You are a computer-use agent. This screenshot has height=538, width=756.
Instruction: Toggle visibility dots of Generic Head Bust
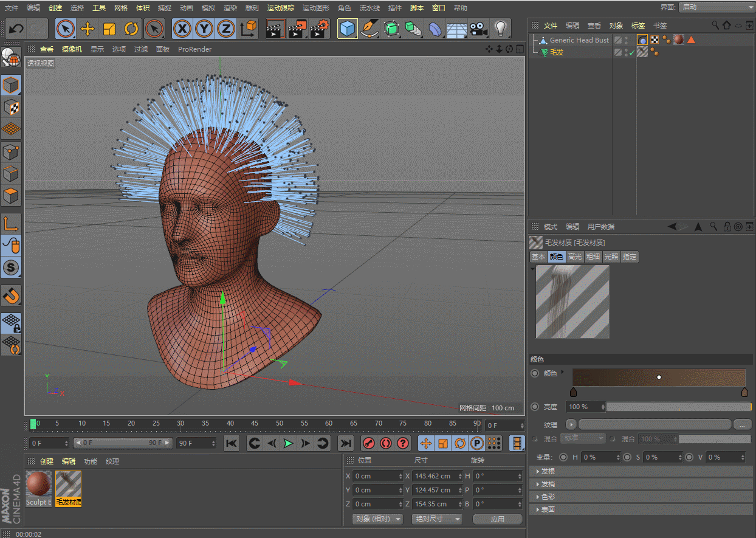coord(627,40)
